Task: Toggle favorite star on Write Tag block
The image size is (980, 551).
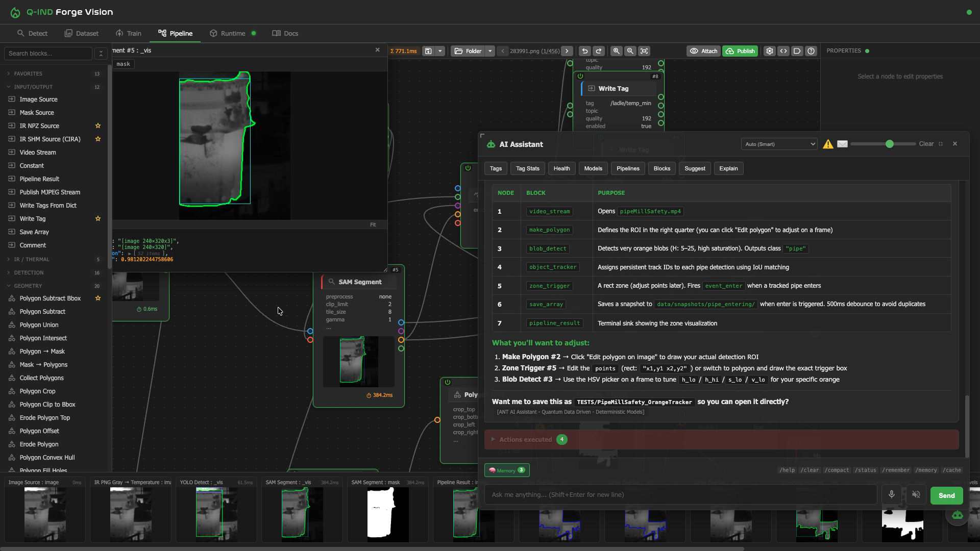Action: click(x=98, y=219)
